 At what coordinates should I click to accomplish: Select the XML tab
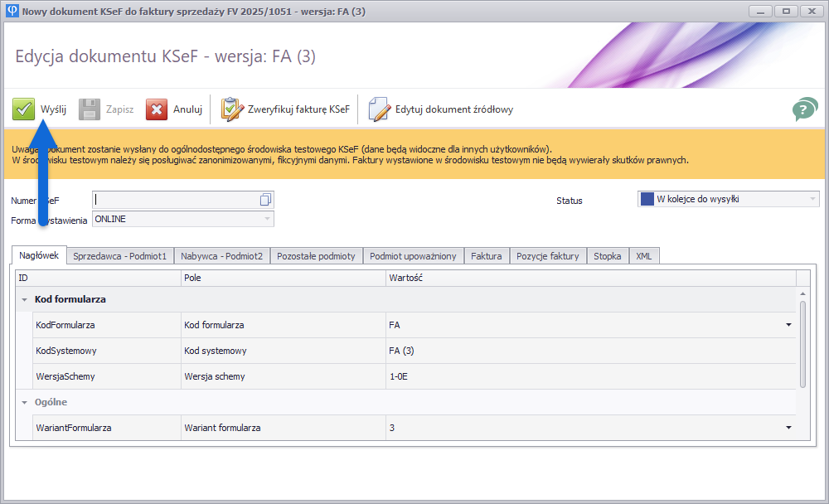click(x=643, y=256)
